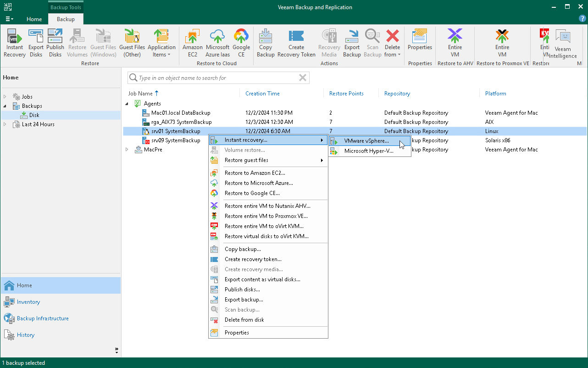The image size is (588, 368).
Task: Click Guest Files (Other) ribbon icon
Action: click(x=132, y=43)
